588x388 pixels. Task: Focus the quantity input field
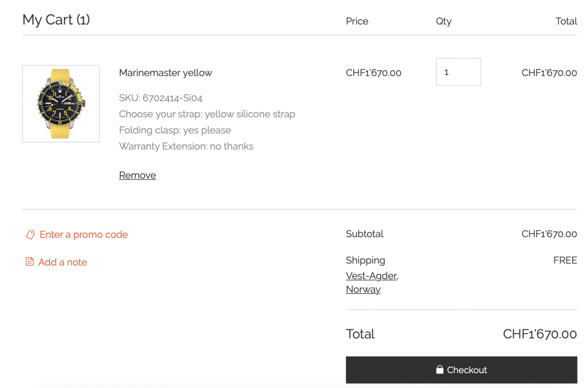pyautogui.click(x=458, y=72)
